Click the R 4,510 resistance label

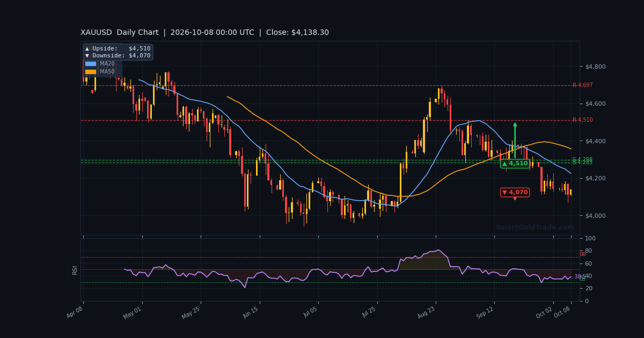(x=583, y=120)
